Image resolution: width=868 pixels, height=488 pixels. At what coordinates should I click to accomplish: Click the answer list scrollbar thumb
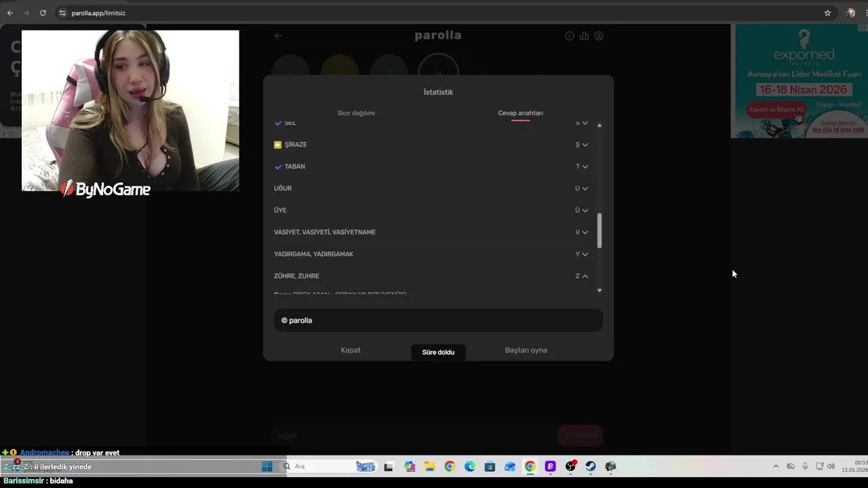[599, 231]
